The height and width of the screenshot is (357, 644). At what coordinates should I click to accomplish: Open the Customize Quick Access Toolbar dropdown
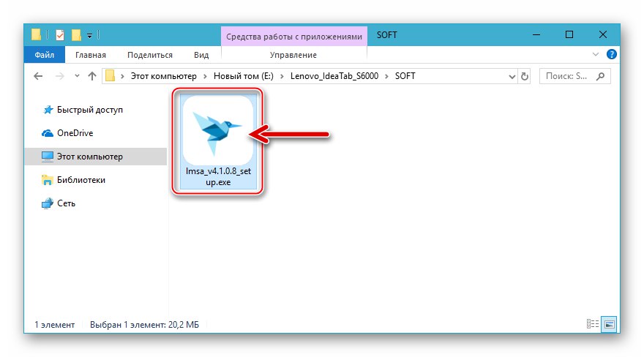[x=89, y=36]
